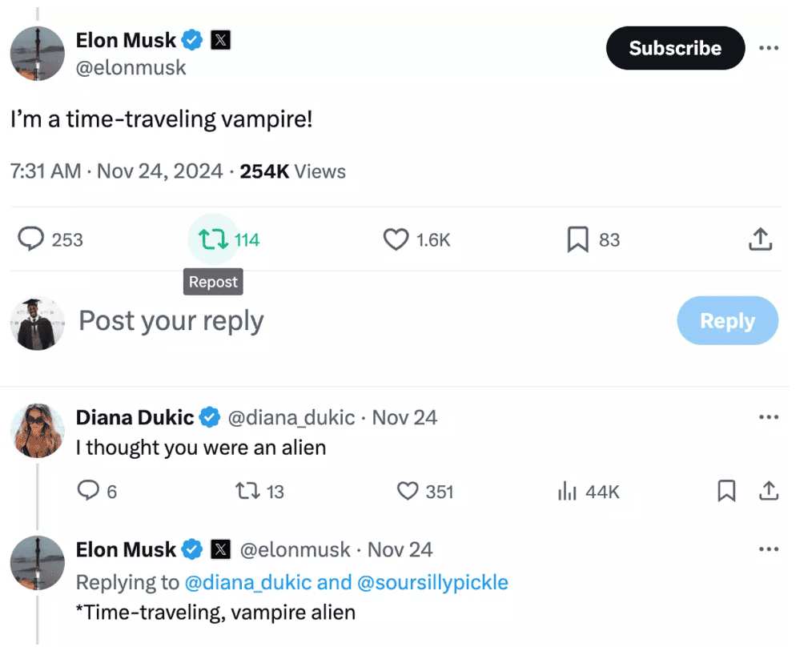Click the Reply button
Screen dimensions: 812x651
pyautogui.click(x=727, y=320)
